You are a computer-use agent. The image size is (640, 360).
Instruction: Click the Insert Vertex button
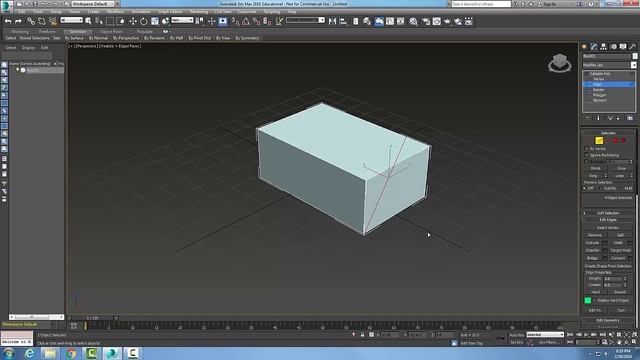pyautogui.click(x=607, y=228)
